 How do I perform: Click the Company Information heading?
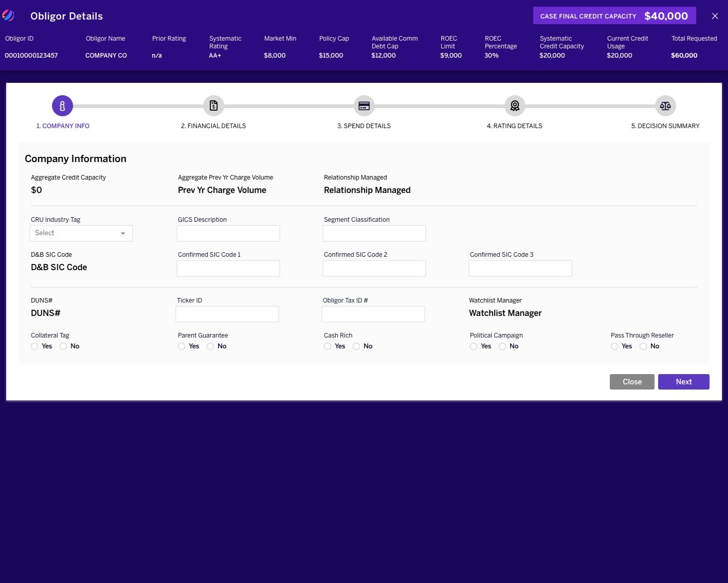pos(76,159)
